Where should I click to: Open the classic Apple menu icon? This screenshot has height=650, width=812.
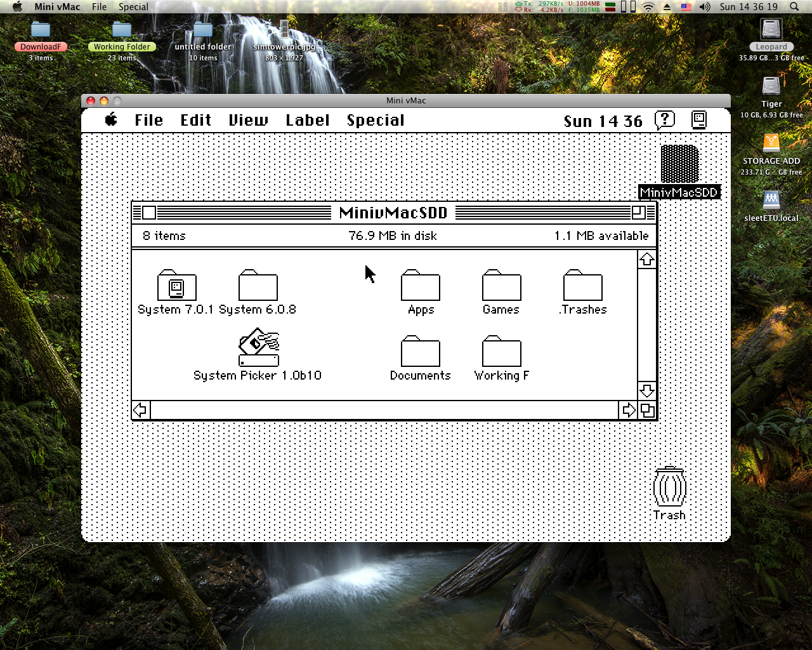[111, 119]
